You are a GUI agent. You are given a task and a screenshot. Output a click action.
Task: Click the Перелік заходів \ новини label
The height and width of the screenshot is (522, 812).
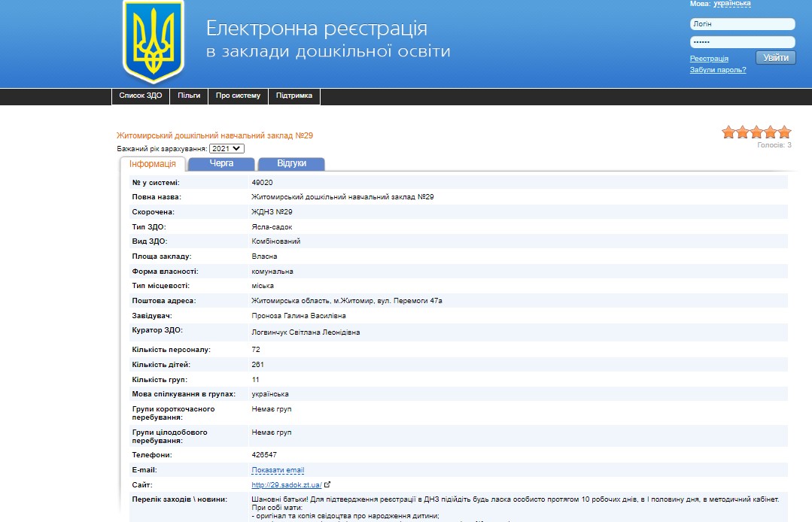(179, 499)
